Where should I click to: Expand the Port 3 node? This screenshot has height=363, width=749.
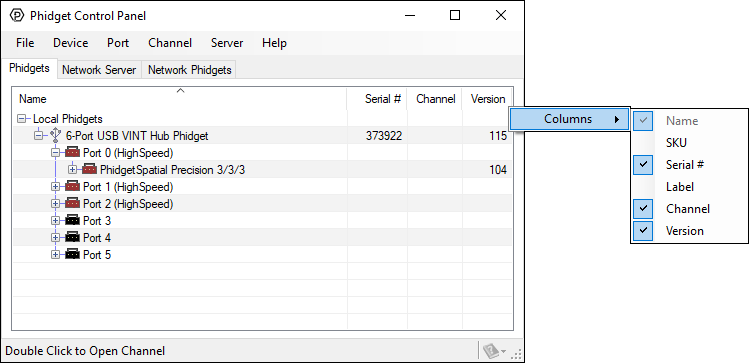[55, 221]
